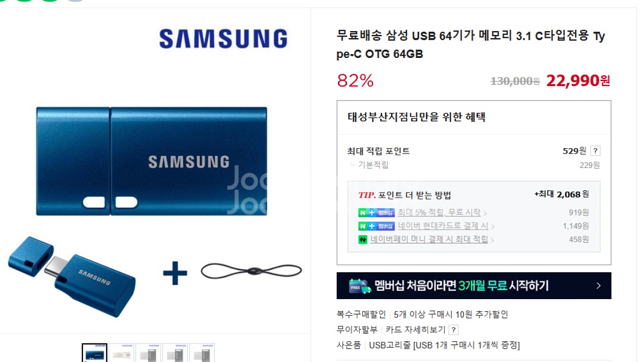Select the first blue USB thumbnail

coord(94,353)
